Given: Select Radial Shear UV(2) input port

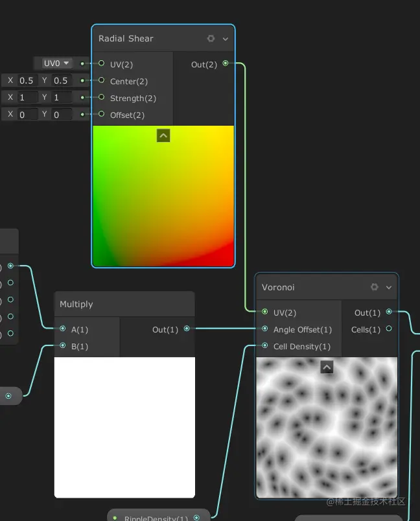Looking at the screenshot, I should pyautogui.click(x=102, y=63).
